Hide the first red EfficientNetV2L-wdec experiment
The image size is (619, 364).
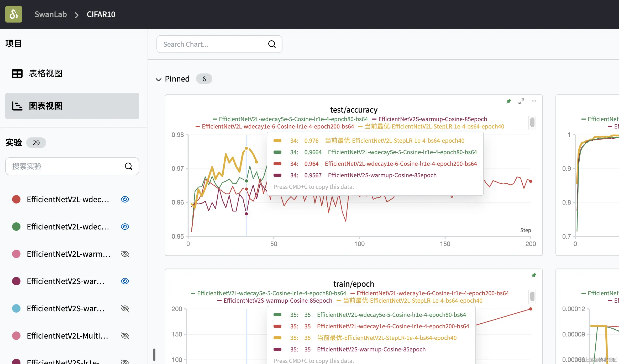coord(125,199)
